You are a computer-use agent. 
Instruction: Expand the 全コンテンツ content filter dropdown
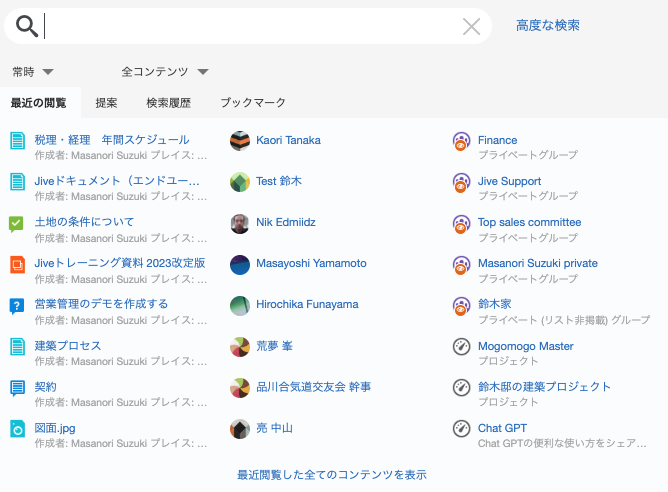click(x=165, y=72)
